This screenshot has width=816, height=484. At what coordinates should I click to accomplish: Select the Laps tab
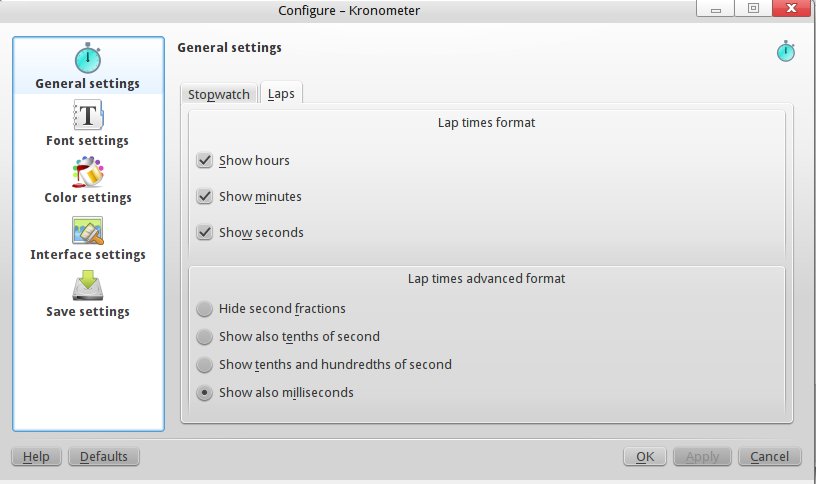pos(281,94)
